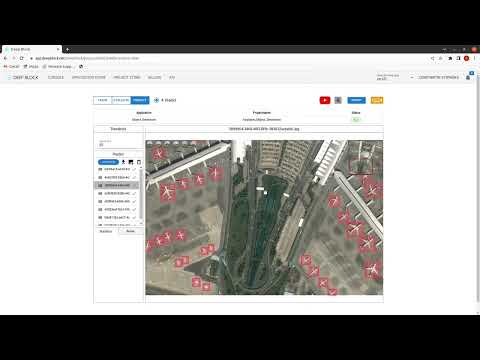Screen dimensions: 480x360
Task: Click the DEEP BLOCK logo
Action: 23,77
